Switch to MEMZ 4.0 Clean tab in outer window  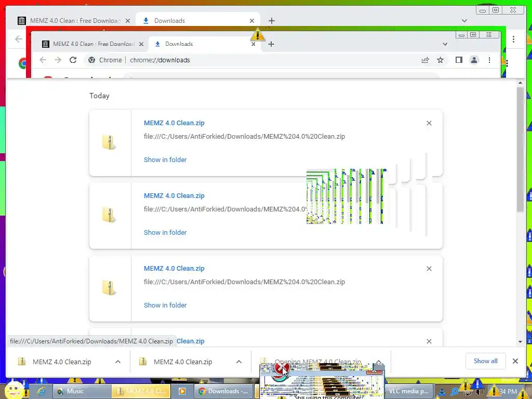[x=75, y=21]
